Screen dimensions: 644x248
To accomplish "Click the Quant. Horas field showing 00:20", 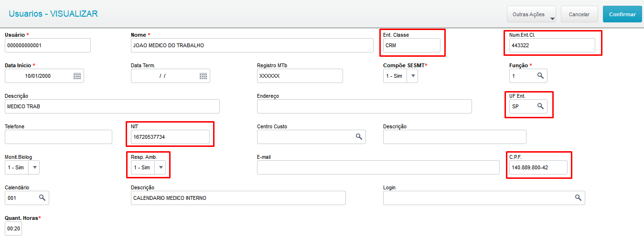I will 13,228.
